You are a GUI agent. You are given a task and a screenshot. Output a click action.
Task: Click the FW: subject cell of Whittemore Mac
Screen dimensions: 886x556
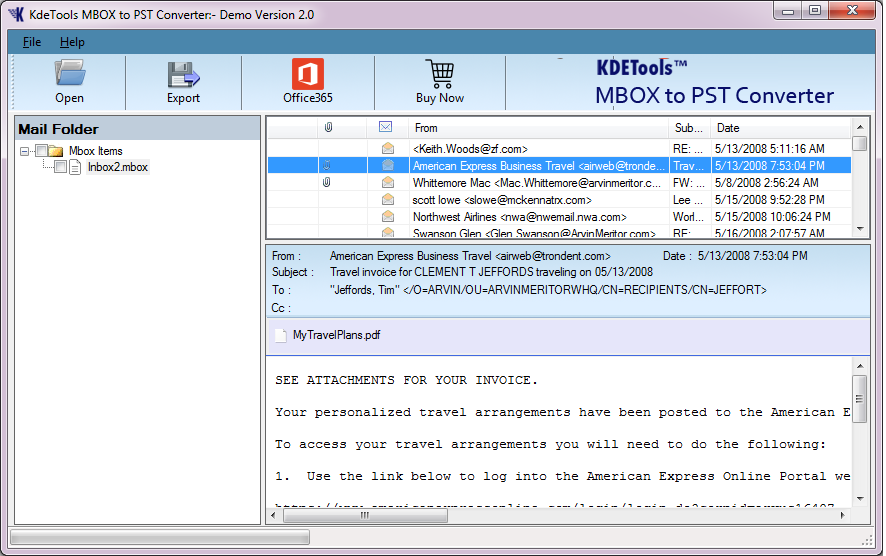pos(688,183)
